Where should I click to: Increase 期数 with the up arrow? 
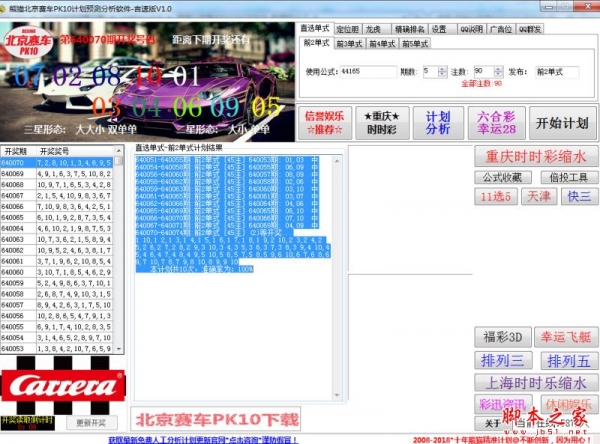[442, 69]
